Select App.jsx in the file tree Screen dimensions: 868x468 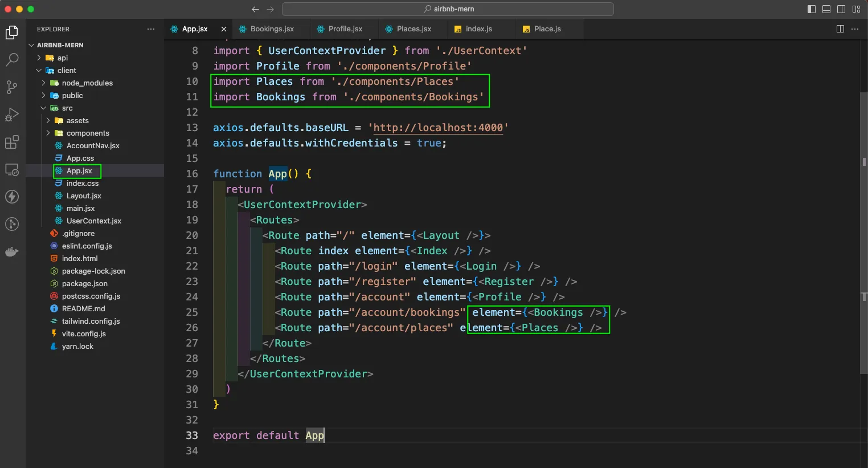79,170
